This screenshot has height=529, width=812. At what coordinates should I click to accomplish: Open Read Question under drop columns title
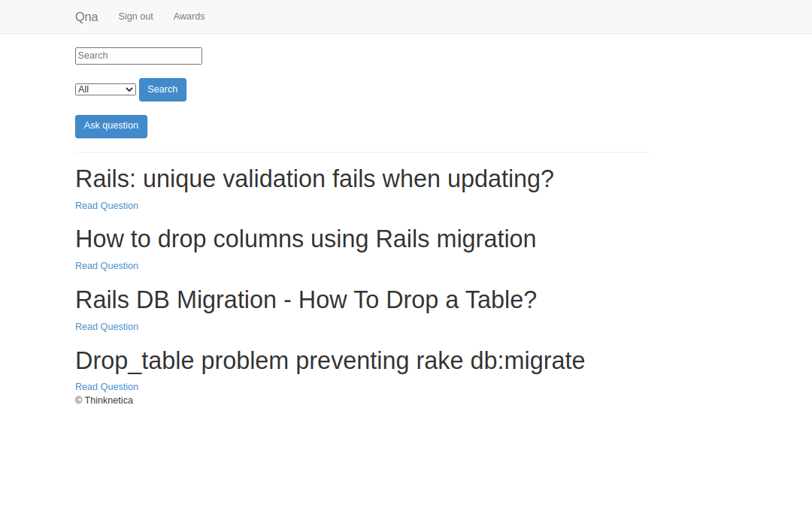(107, 266)
